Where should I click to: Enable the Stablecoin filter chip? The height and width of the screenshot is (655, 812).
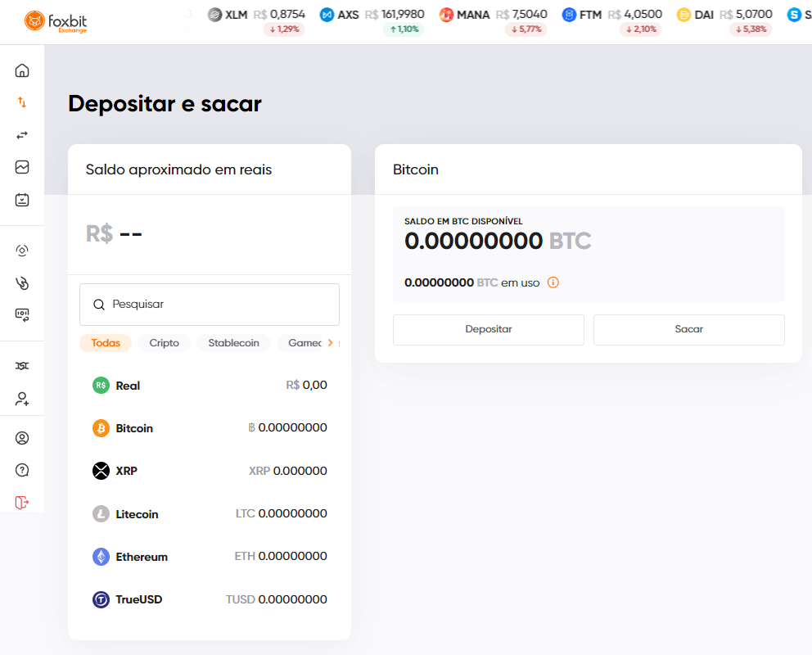tap(233, 343)
